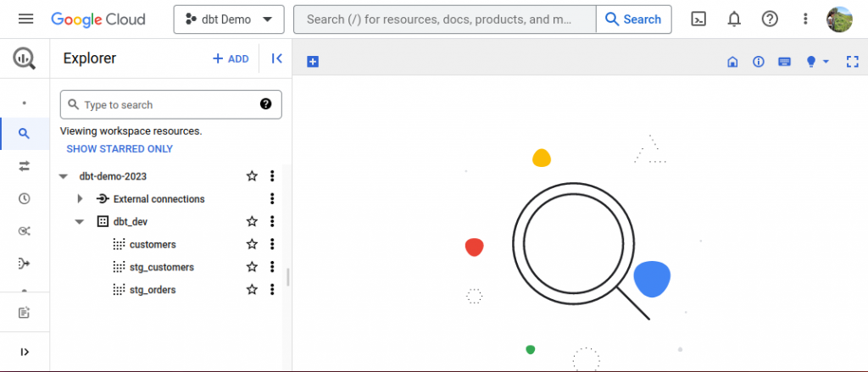Star the customers table
The height and width of the screenshot is (372, 868).
coord(252,244)
